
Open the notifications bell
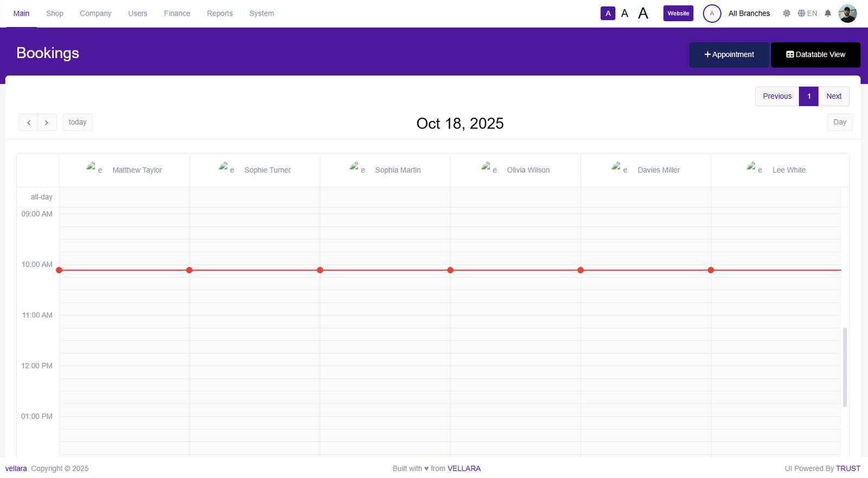coord(827,14)
